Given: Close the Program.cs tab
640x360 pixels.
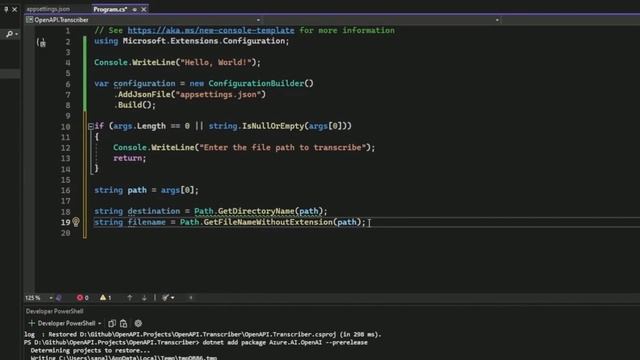Looking at the screenshot, I should [144, 9].
